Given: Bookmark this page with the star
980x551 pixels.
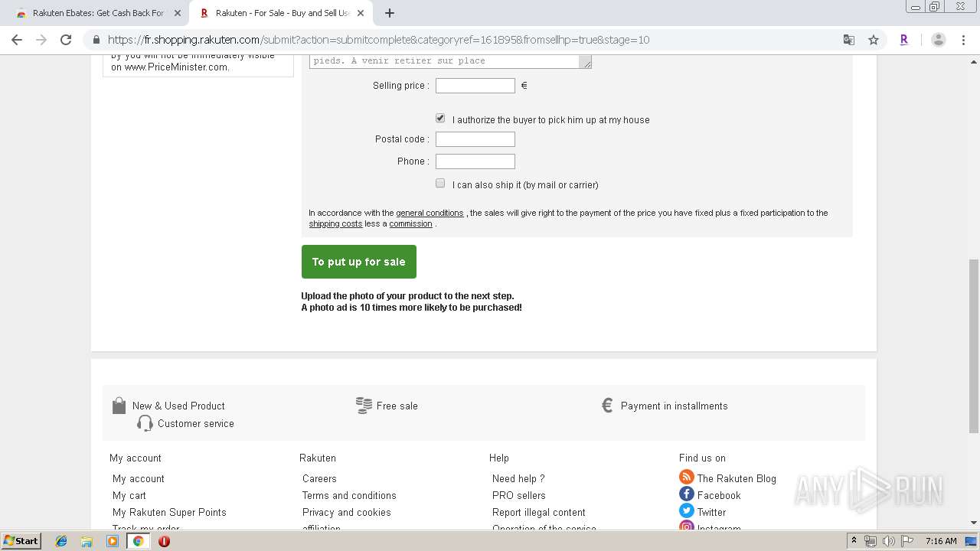Looking at the screenshot, I should pyautogui.click(x=874, y=40).
